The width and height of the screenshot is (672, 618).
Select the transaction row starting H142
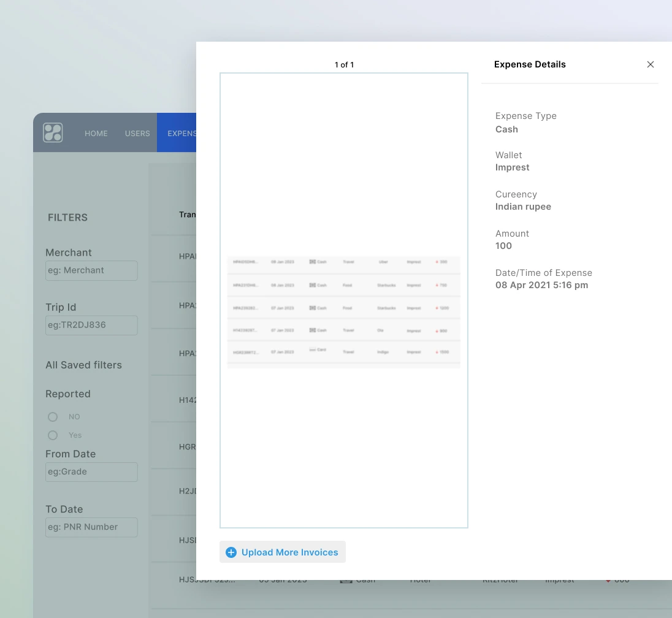186,400
